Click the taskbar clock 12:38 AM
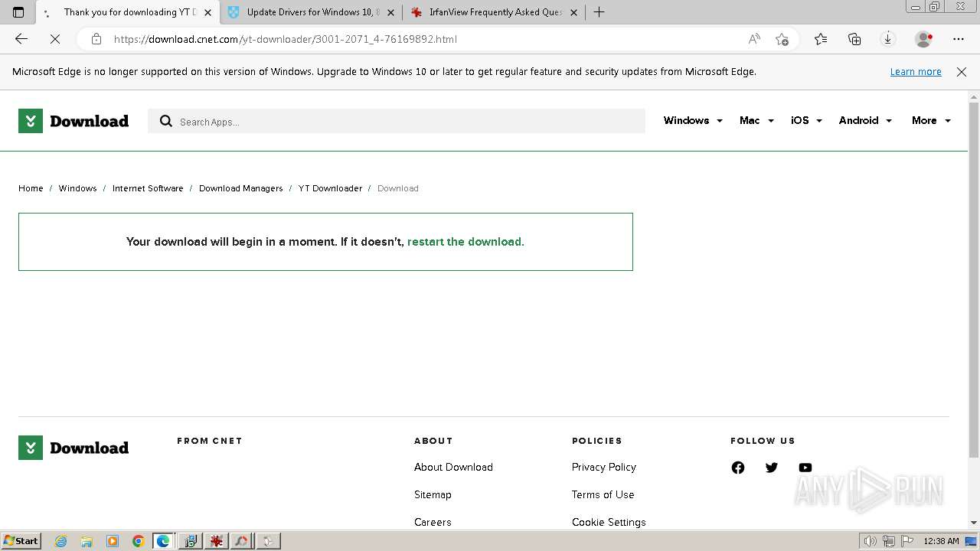This screenshot has width=980, height=551. 941,541
